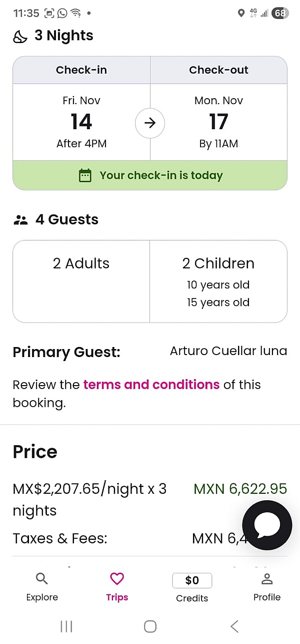Tap the arrow between check-in and check-out
300x644 pixels.
150,123
